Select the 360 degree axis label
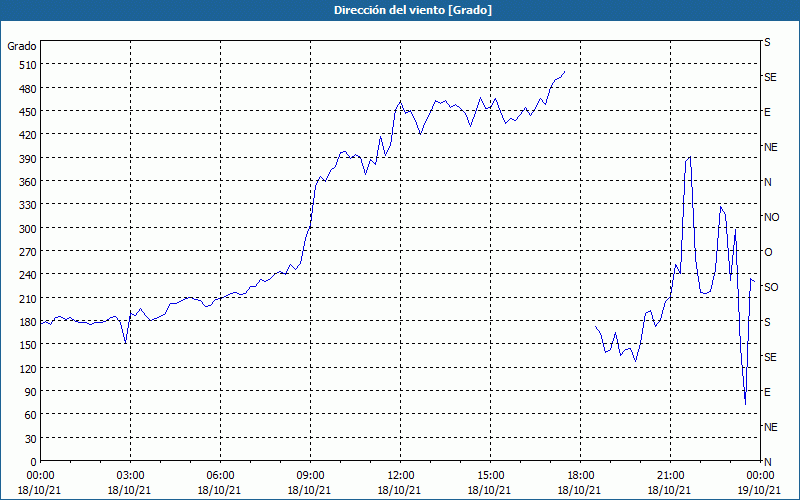This screenshot has width=800, height=500. click(28, 182)
